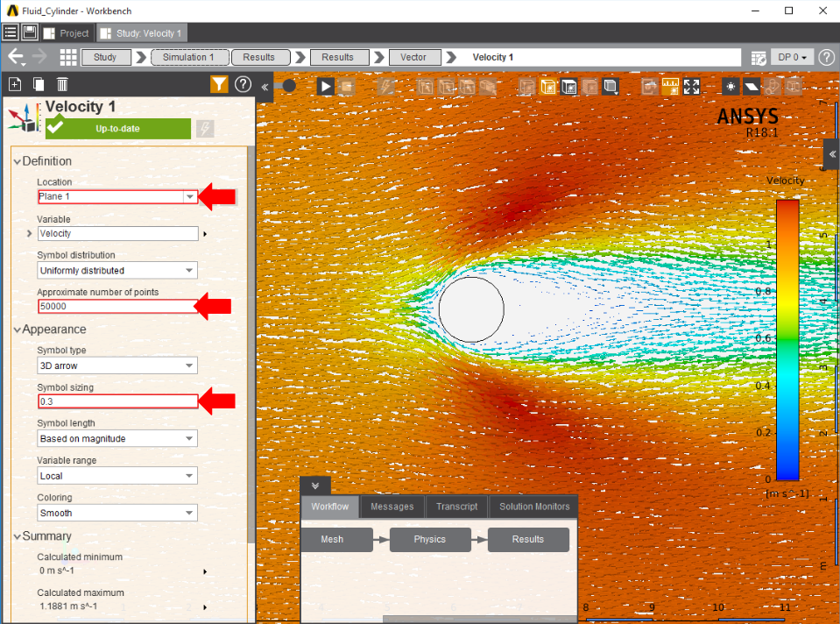Click the fourth dimmed cube selection icon

pyautogui.click(x=488, y=86)
